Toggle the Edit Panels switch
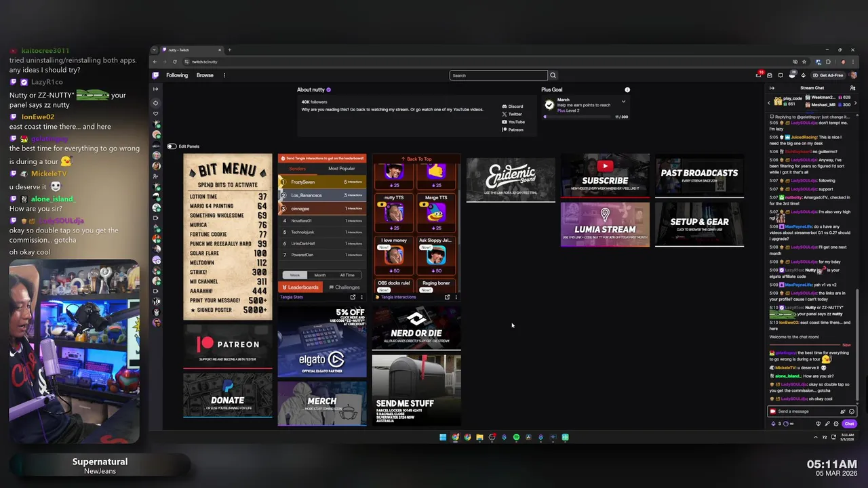 [x=172, y=146]
